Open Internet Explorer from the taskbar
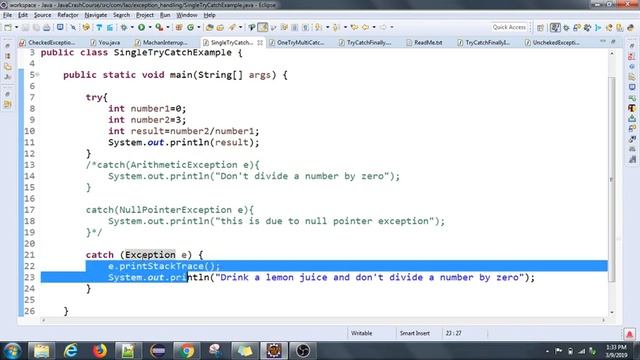Viewport: 640px width, 360px height. (71, 351)
